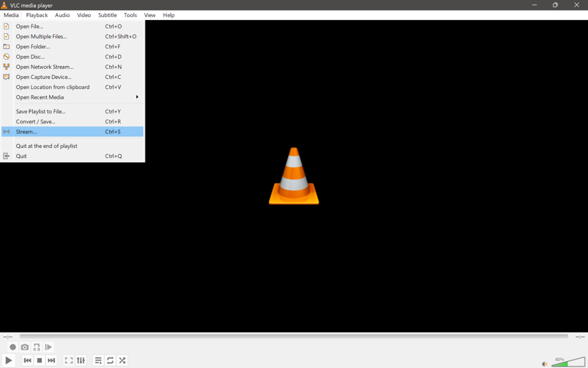Image resolution: width=588 pixels, height=368 pixels.
Task: Choose Save Playlist to File... entry
Action: tap(73, 111)
